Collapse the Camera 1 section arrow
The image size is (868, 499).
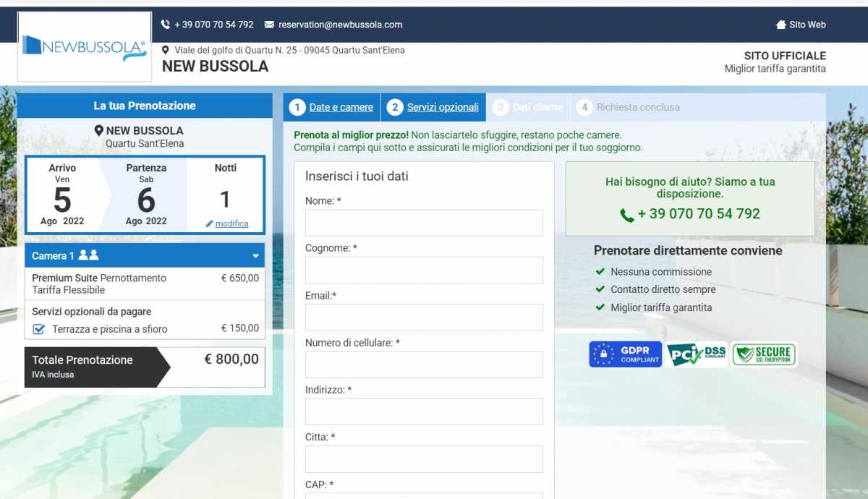click(x=255, y=256)
